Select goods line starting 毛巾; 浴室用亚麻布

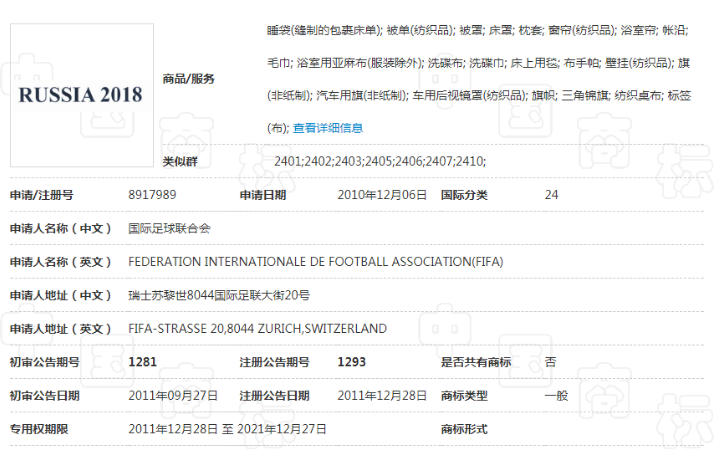tap(478, 63)
